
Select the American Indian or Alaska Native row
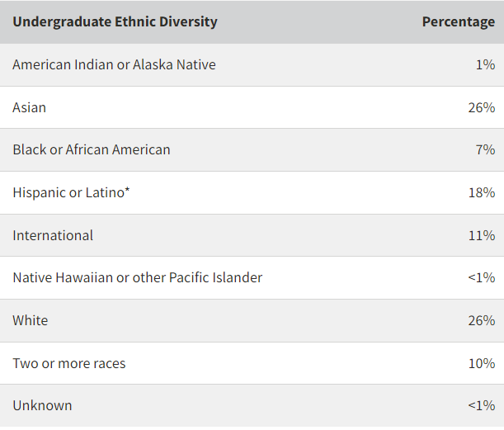click(x=252, y=64)
